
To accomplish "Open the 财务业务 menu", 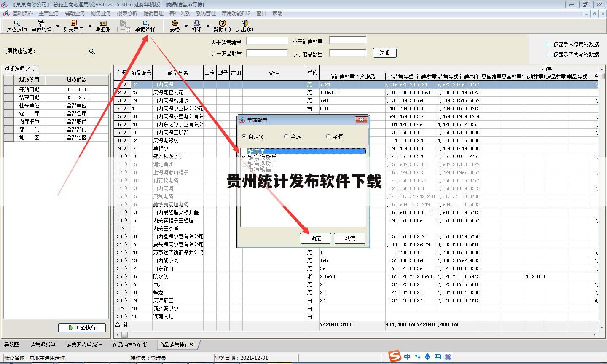I will coord(101,13).
